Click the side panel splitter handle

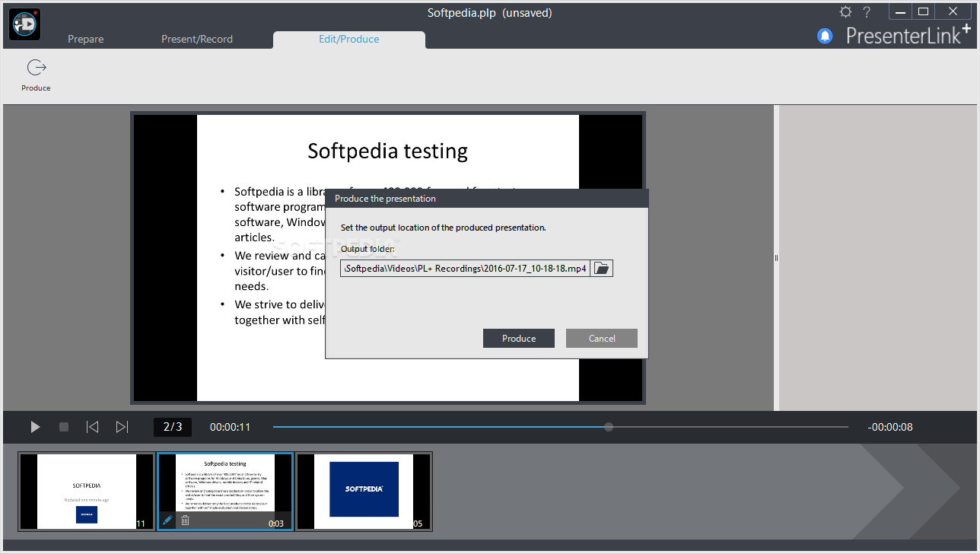pos(776,258)
